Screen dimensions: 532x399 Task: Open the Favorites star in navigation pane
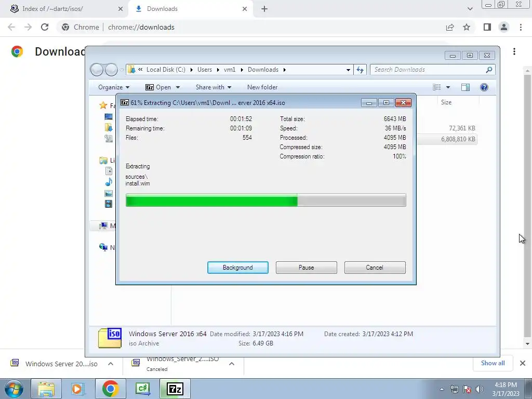pyautogui.click(x=103, y=105)
